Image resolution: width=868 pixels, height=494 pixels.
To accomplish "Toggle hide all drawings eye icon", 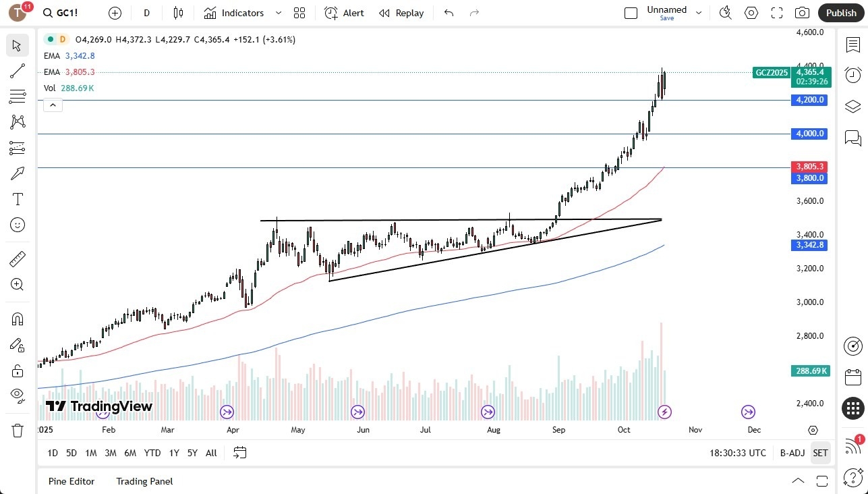I will [x=18, y=395].
